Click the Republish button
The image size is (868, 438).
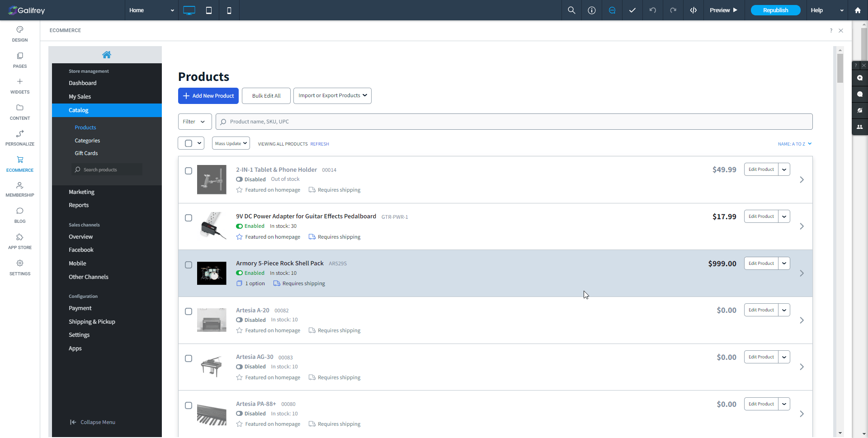[775, 10]
